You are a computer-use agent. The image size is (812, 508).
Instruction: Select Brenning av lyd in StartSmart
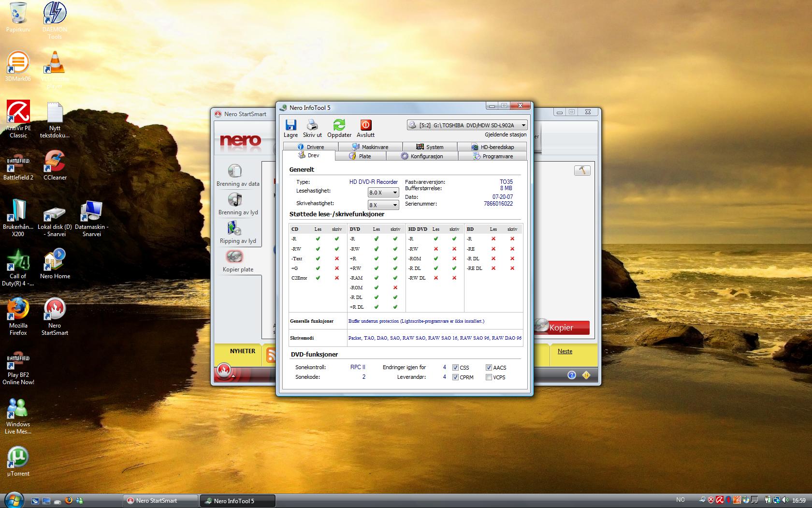pyautogui.click(x=238, y=204)
